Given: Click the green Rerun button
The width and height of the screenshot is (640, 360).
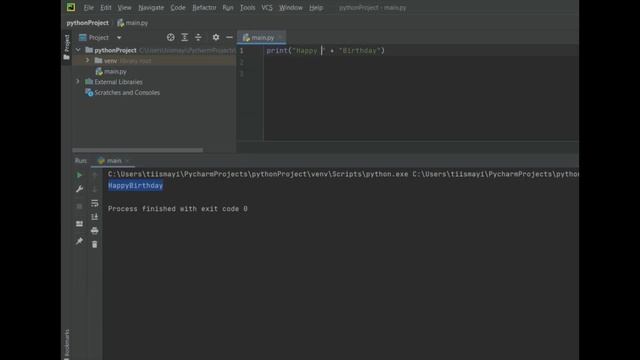Looking at the screenshot, I should click(x=79, y=175).
